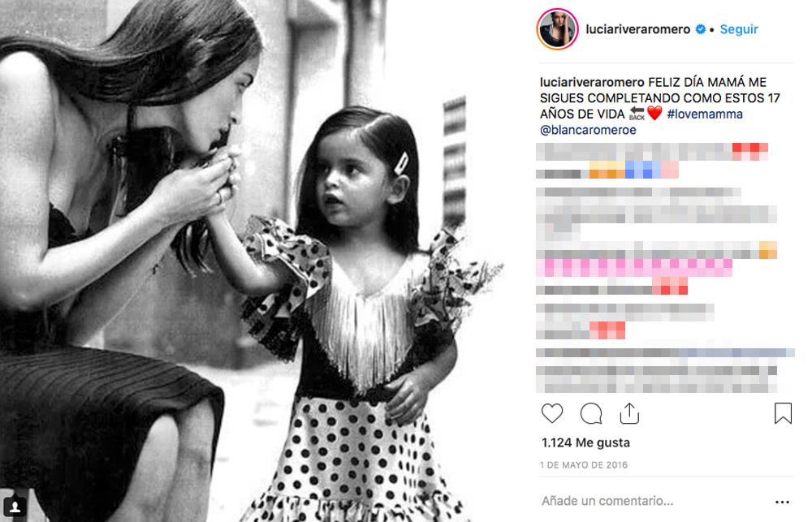Open the three-dot more options menu

tap(782, 502)
